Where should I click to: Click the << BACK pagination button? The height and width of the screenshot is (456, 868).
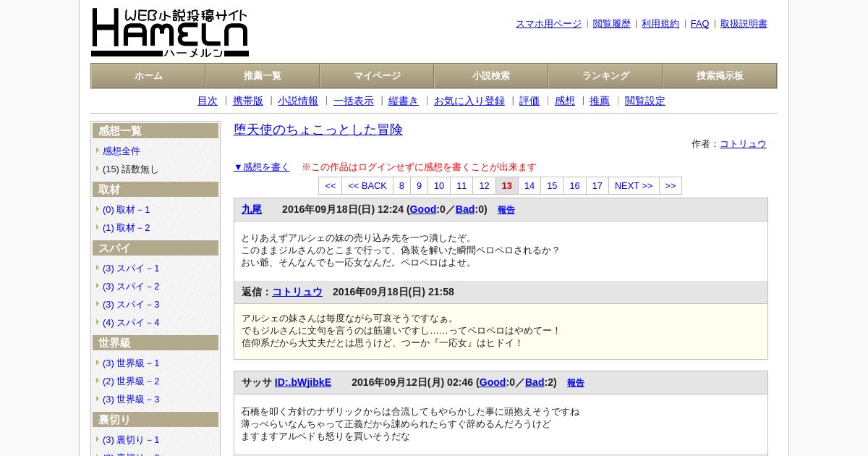[x=367, y=186]
